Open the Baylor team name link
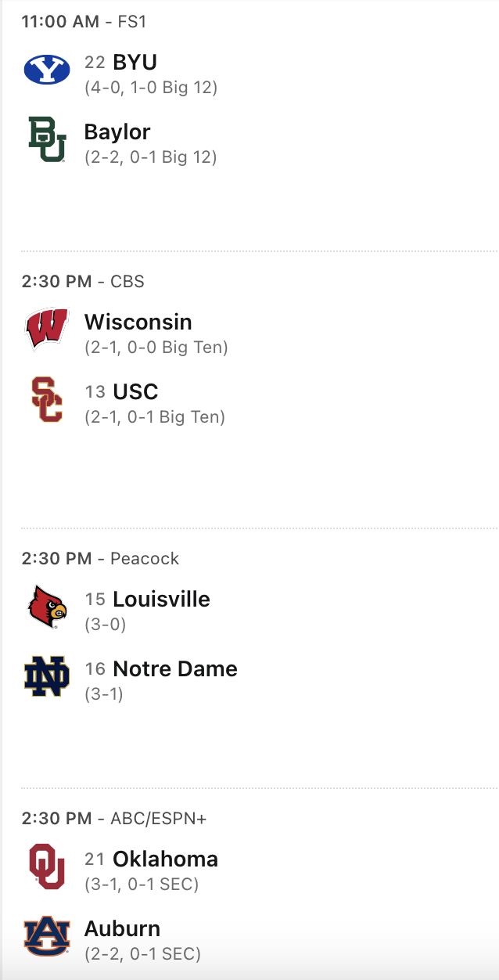Image resolution: width=499 pixels, height=980 pixels. (x=117, y=132)
